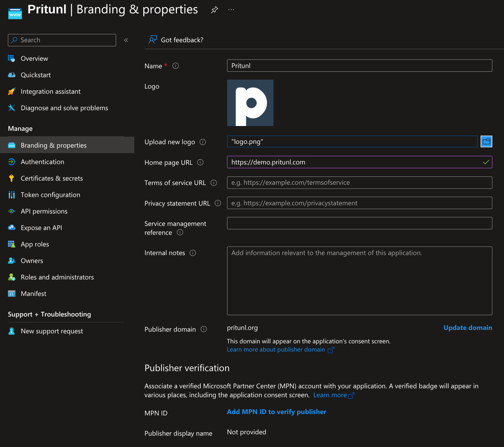Click the Pritunl logo thumbnail

[x=250, y=103]
